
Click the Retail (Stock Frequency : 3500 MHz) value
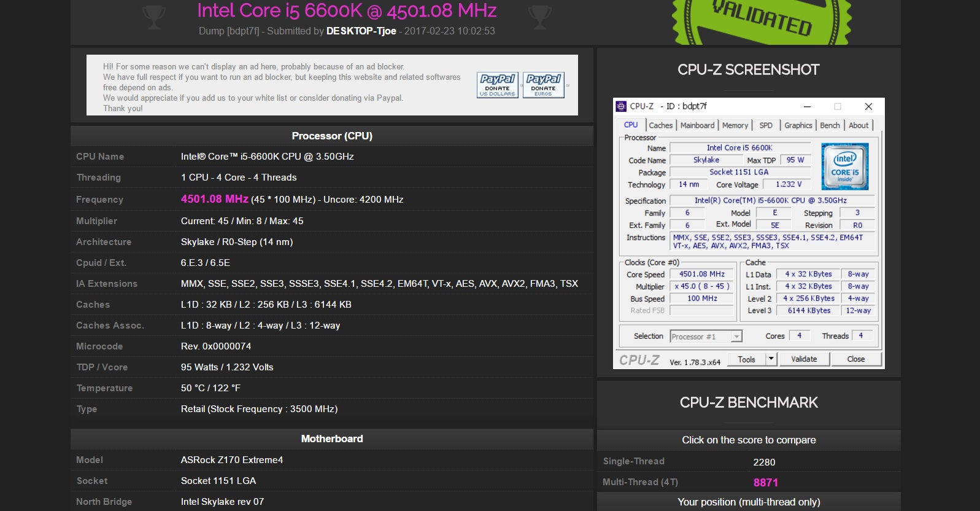click(259, 409)
